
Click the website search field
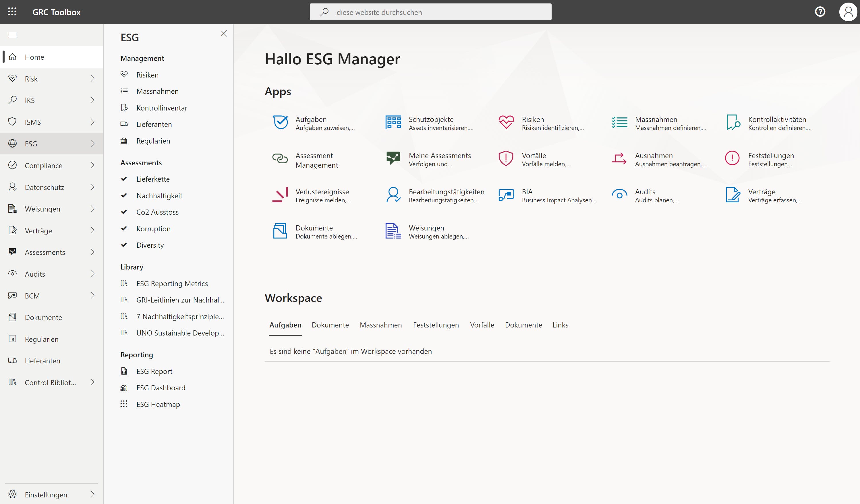430,12
